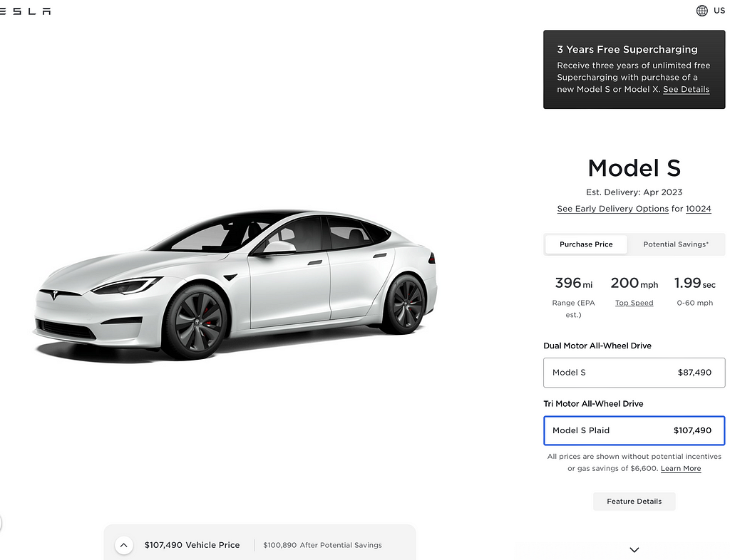The width and height of the screenshot is (730, 560).
Task: Click the Top Speed link
Action: click(x=634, y=303)
